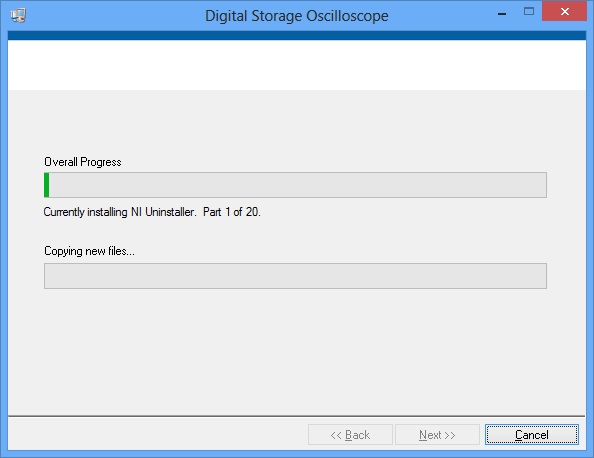
Task: Click the disabled maximize window button
Action: click(529, 11)
